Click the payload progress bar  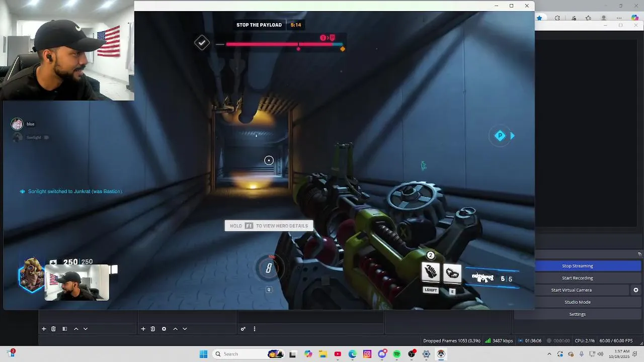[x=284, y=44]
